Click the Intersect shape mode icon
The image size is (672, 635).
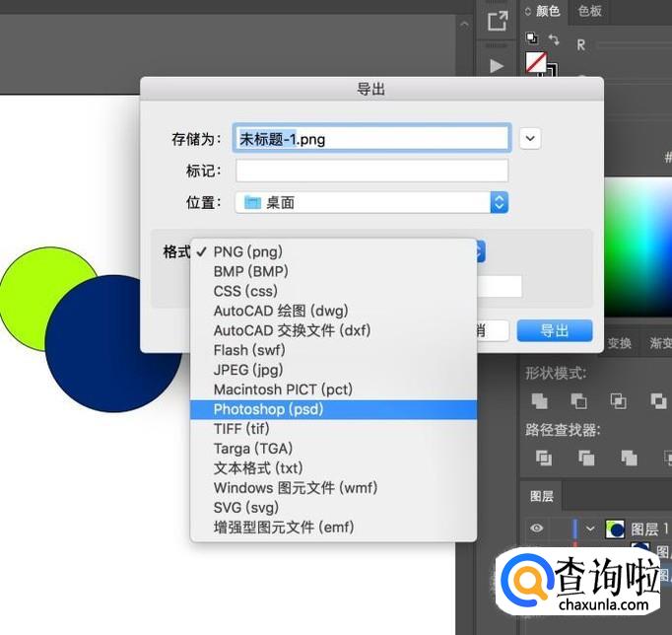click(619, 401)
